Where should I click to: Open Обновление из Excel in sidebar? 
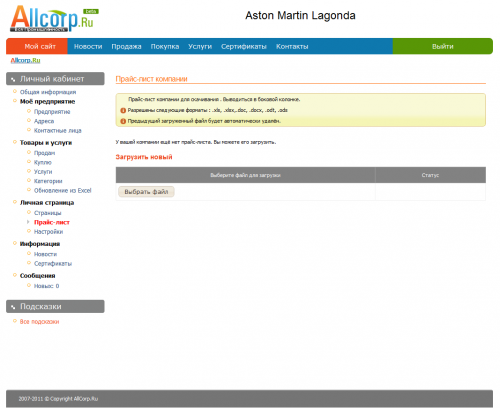pos(62,190)
